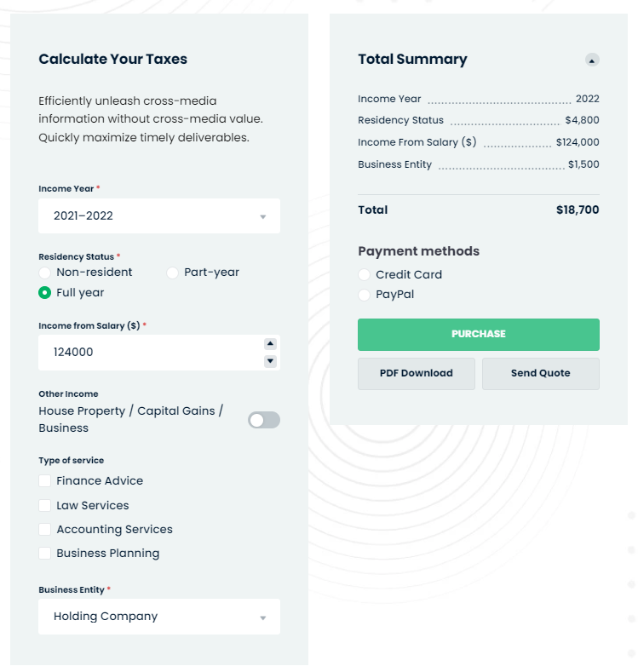Select Non-resident residency status
Image resolution: width=638 pixels, height=672 pixels.
tap(45, 273)
